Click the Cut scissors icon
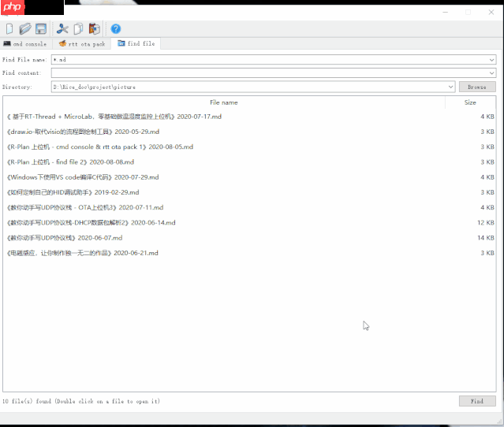 pos(63,29)
